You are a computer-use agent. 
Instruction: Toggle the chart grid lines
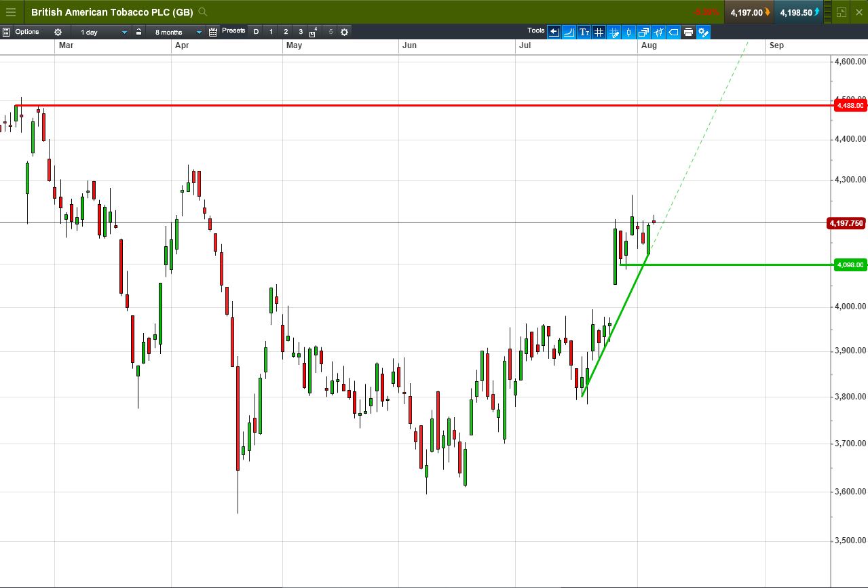[599, 32]
